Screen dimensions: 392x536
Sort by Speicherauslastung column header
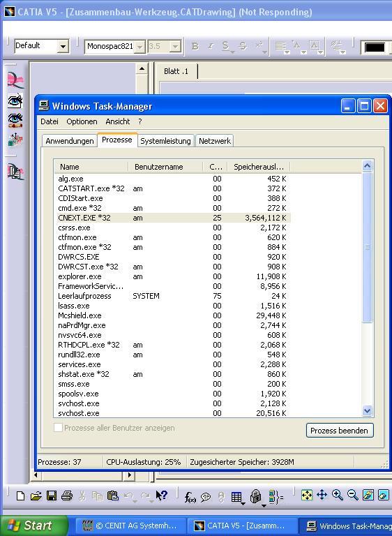tap(259, 167)
